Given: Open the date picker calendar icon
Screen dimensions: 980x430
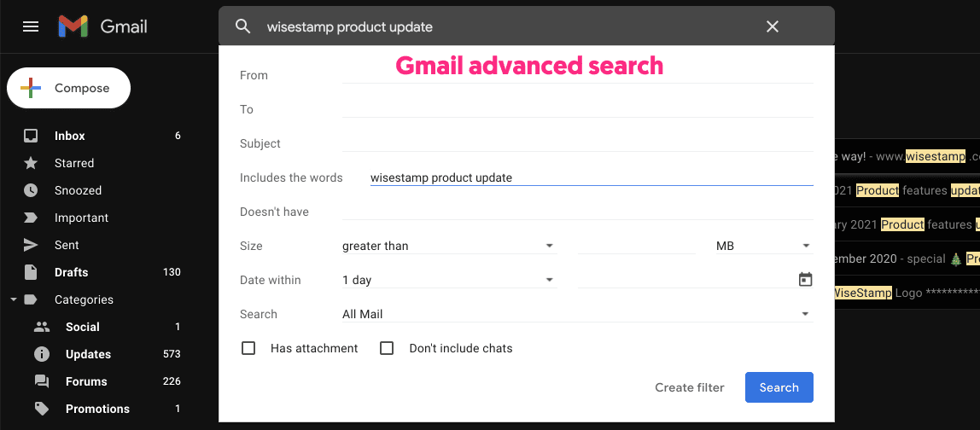Looking at the screenshot, I should pyautogui.click(x=805, y=280).
